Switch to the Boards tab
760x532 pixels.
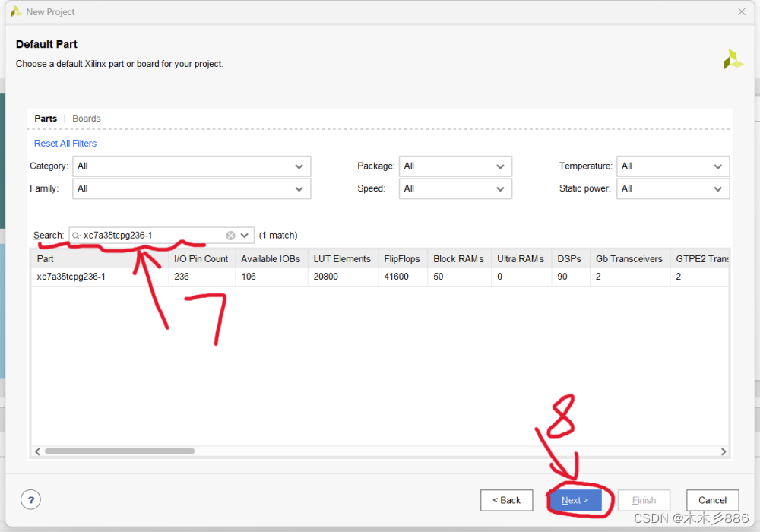coord(87,119)
